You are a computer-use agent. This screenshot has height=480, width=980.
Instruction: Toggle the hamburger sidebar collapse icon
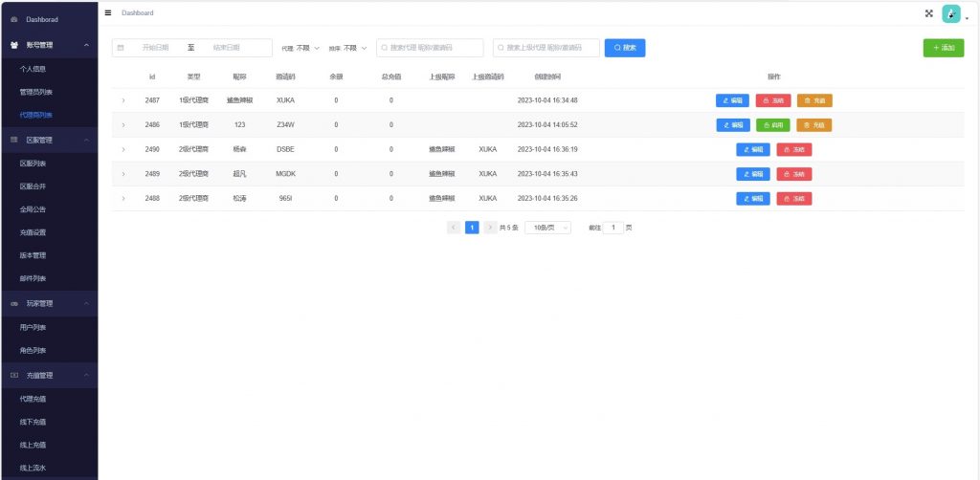tap(108, 12)
